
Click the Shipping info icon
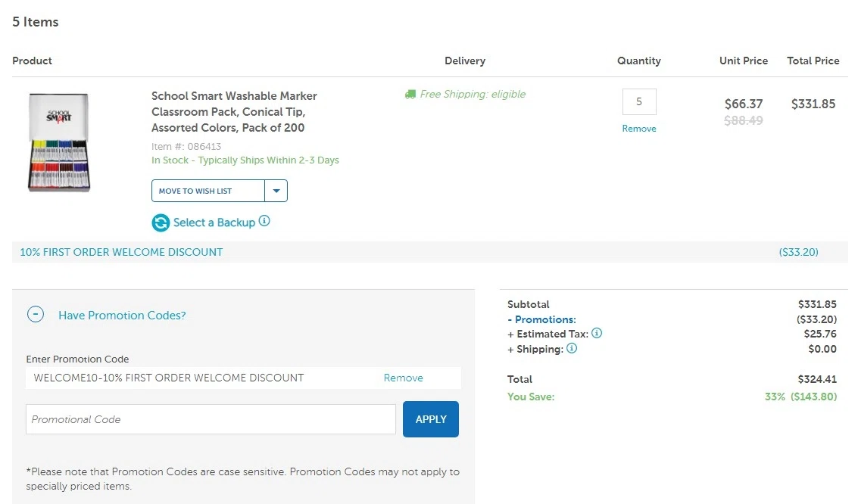point(572,348)
